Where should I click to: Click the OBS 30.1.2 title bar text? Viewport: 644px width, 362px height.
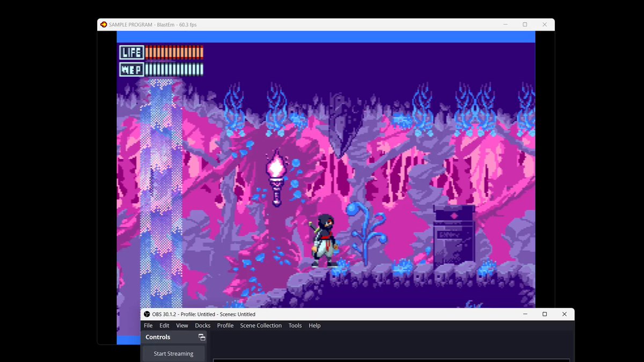pos(204,314)
